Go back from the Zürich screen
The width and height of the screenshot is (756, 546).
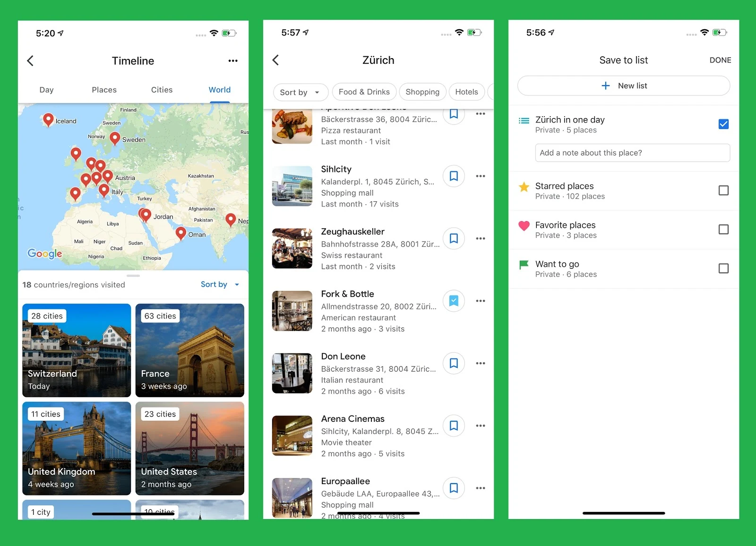tap(275, 60)
